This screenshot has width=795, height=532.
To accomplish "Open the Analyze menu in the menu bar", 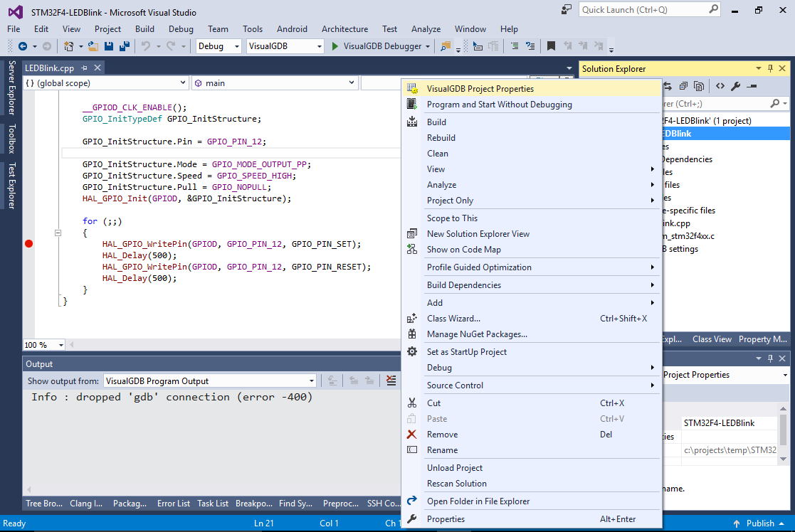I will (x=426, y=29).
